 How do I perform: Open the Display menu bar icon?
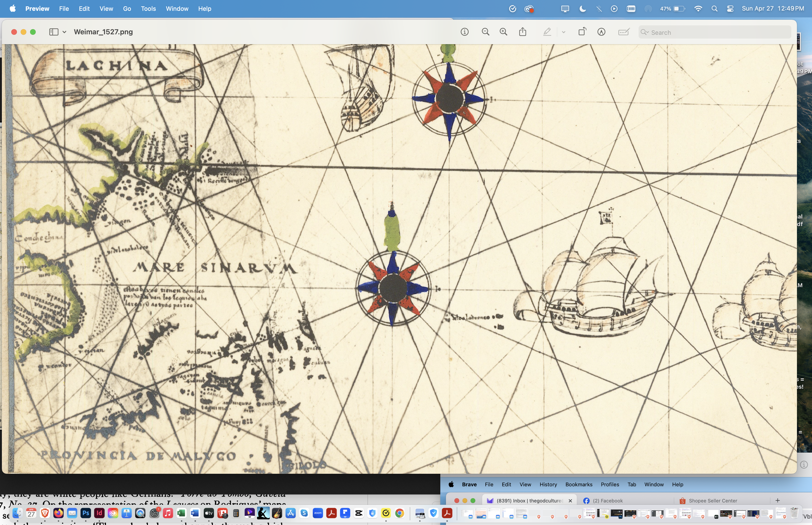tap(565, 8)
